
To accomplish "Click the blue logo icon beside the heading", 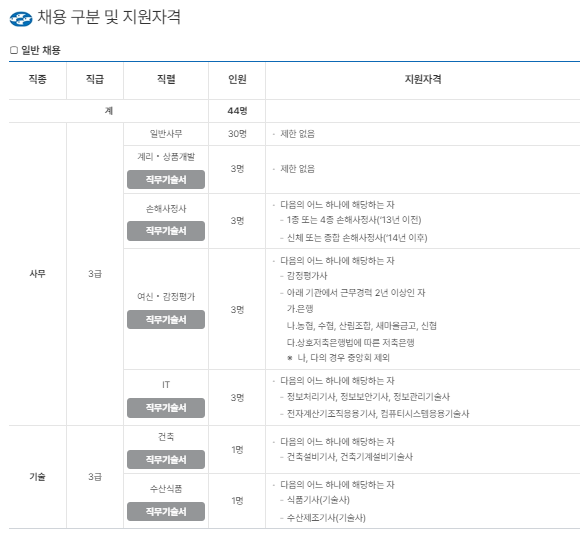I will click(21, 19).
